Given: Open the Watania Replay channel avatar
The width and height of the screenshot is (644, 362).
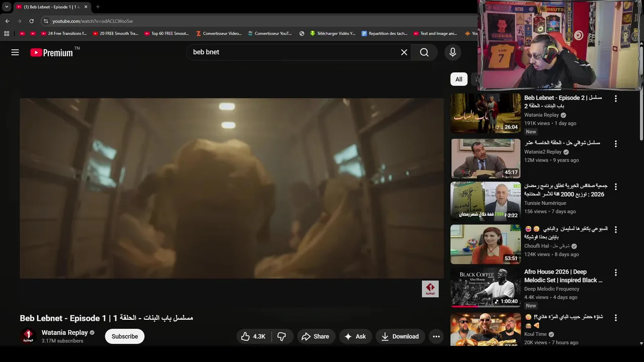Looking at the screenshot, I should 29,336.
